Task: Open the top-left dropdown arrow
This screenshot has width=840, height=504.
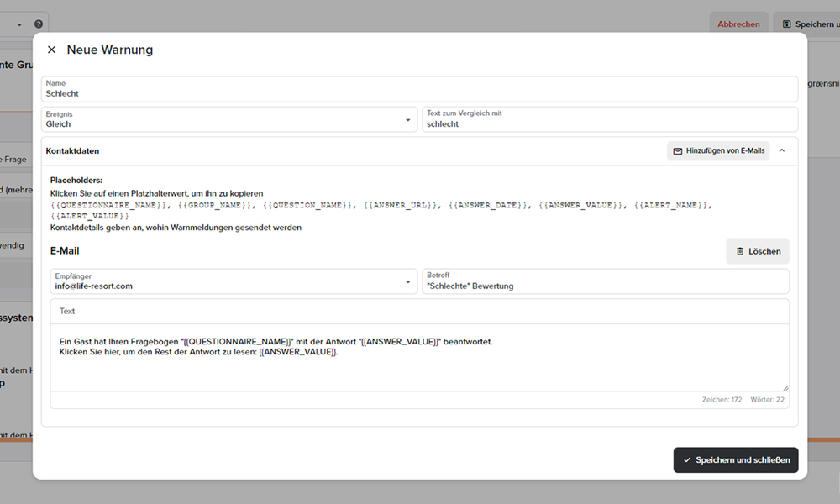Action: tap(19, 24)
